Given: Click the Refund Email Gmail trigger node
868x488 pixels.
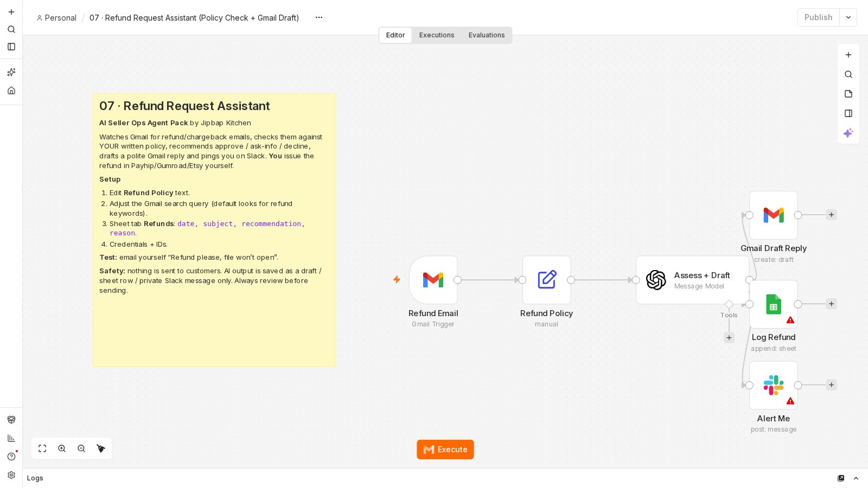Looking at the screenshot, I should (433, 280).
